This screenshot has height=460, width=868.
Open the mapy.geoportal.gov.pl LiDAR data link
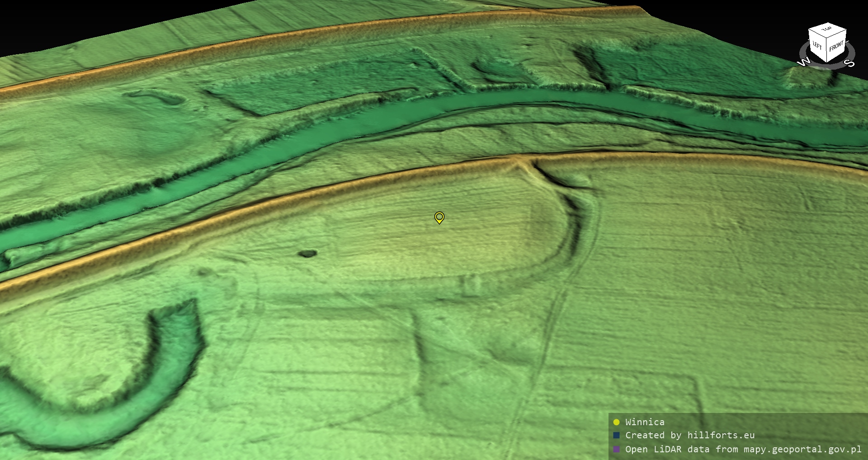tap(743, 449)
